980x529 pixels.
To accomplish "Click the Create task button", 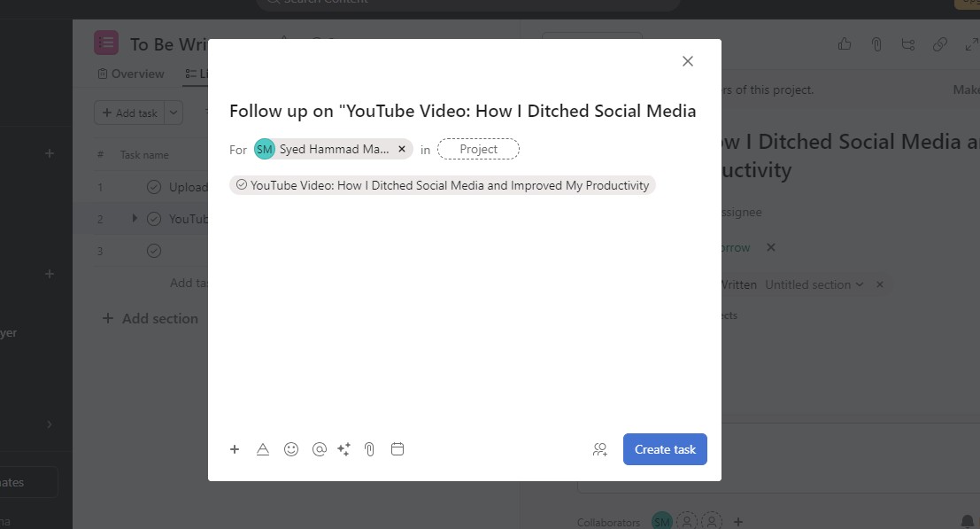I will click(665, 449).
